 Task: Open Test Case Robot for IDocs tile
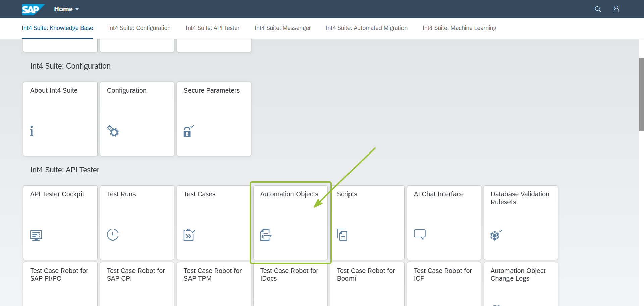tap(290, 284)
